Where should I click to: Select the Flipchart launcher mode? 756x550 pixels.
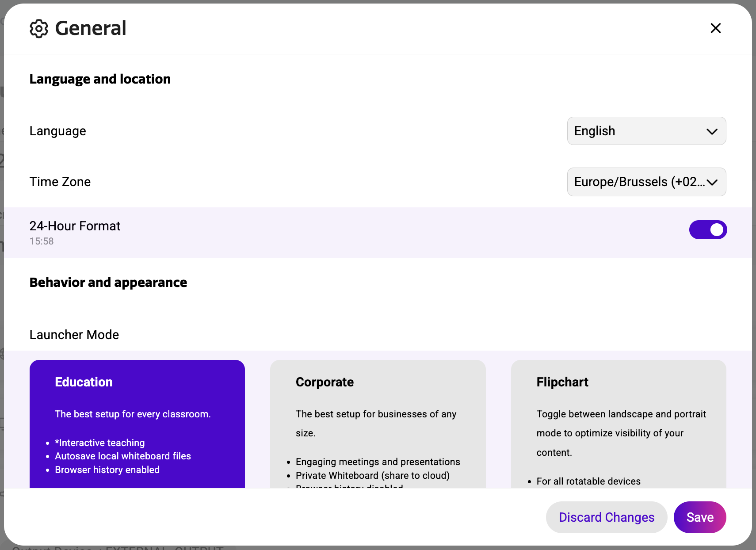[618, 424]
